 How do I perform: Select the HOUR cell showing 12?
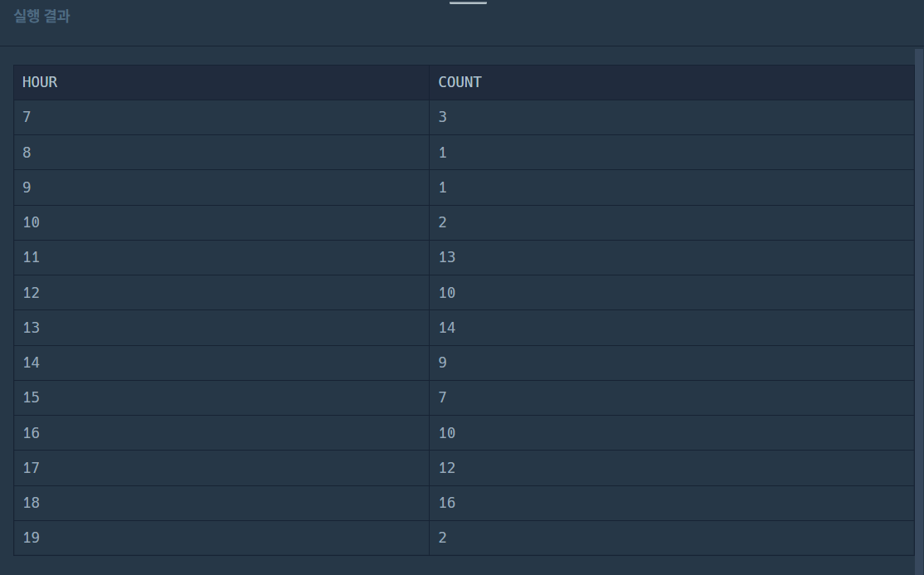point(221,293)
